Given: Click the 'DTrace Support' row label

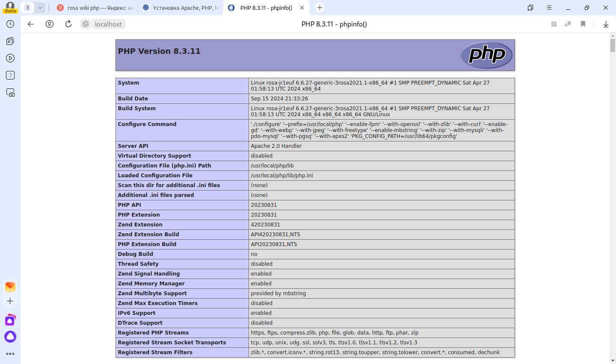Looking at the screenshot, I should (x=140, y=323).
